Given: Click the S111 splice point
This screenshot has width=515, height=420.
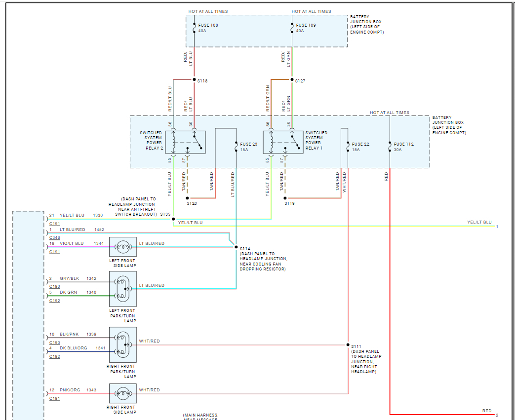Looking at the screenshot, I should pos(348,345).
